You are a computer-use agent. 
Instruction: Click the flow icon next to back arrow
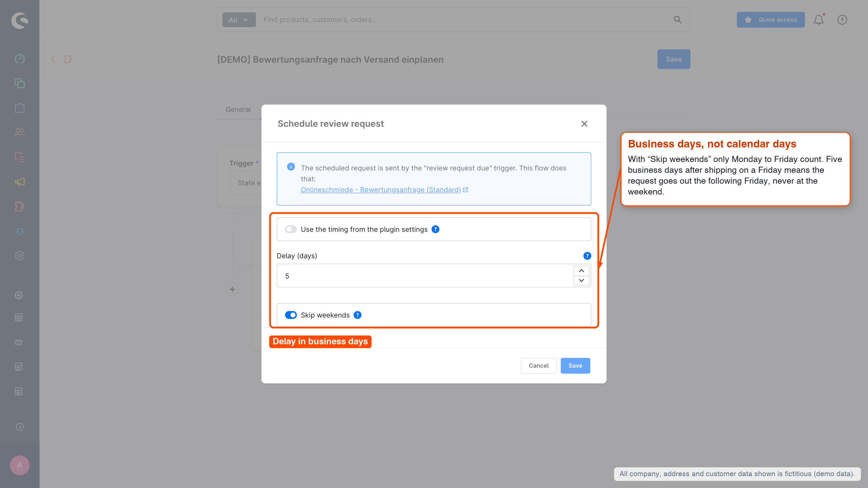68,59
